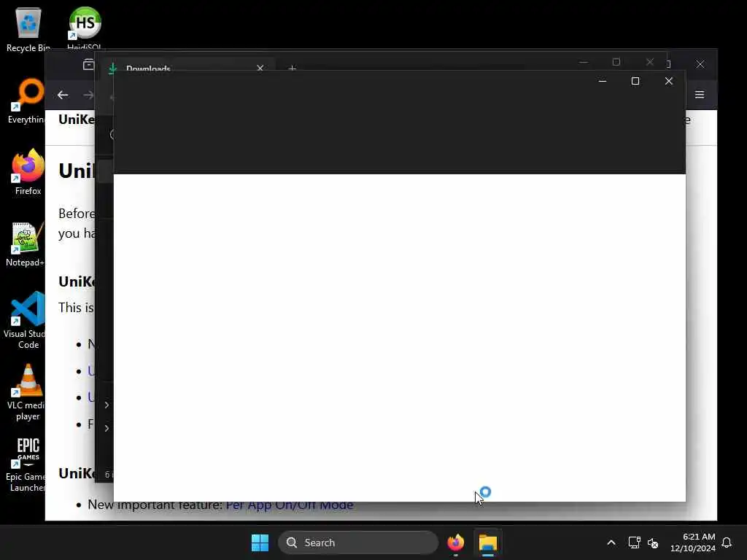Image resolution: width=747 pixels, height=560 pixels.
Task: Click the Firefox tab overview icon
Action: (88, 64)
